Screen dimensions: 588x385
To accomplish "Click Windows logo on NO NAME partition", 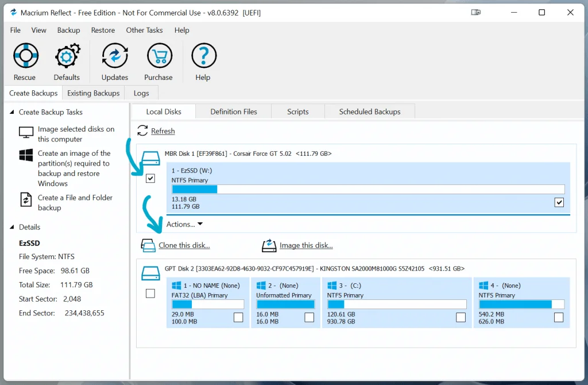I will [176, 286].
